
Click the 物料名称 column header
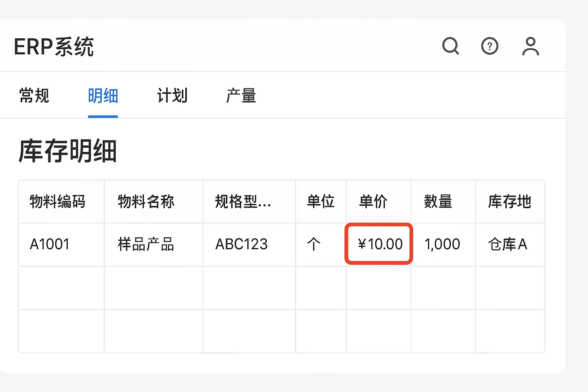pyautogui.click(x=146, y=201)
